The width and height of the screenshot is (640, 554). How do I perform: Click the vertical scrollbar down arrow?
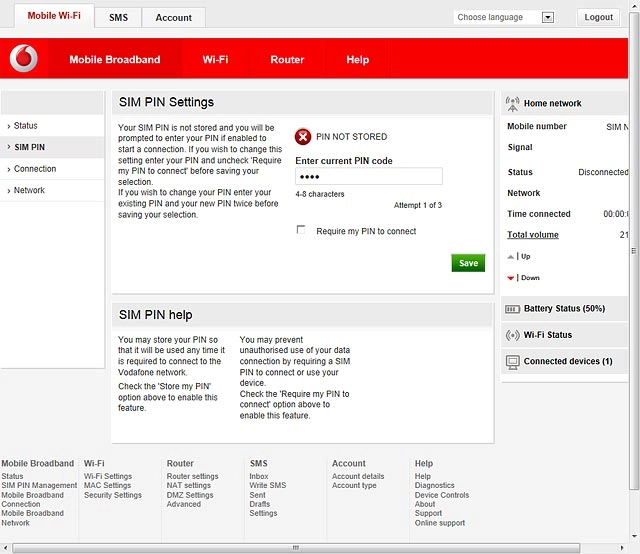(x=634, y=537)
